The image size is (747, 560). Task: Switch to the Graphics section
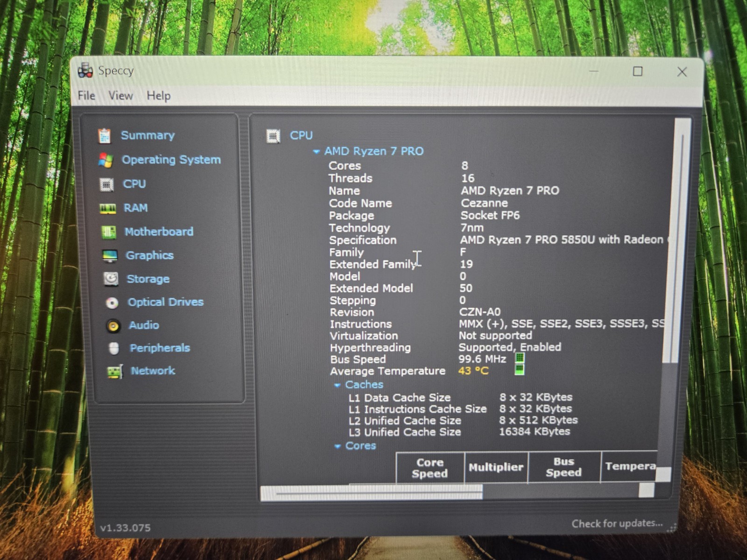149,255
